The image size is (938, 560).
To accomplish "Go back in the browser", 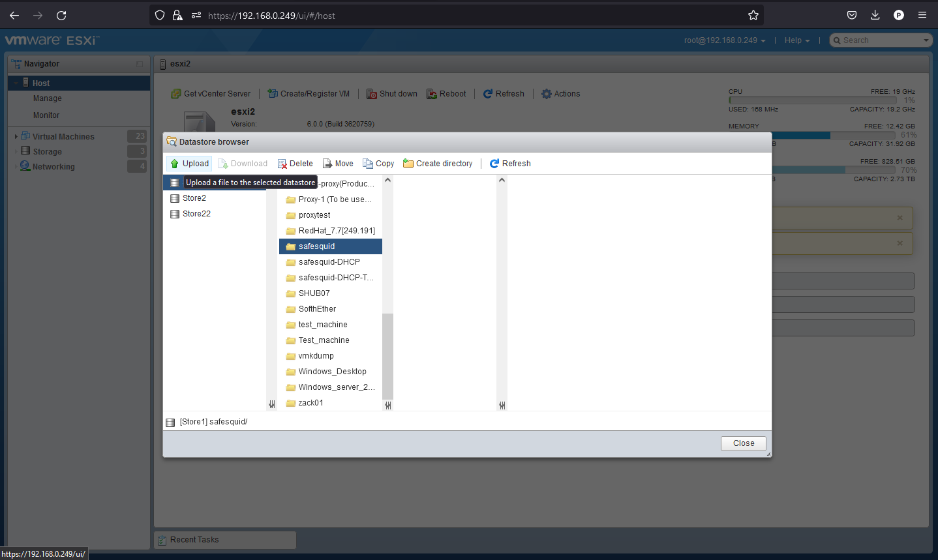I will (14, 15).
